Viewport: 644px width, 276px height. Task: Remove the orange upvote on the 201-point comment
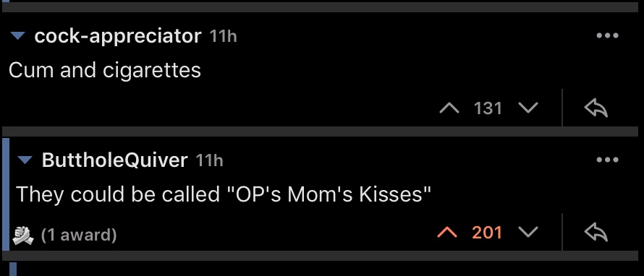tap(447, 233)
